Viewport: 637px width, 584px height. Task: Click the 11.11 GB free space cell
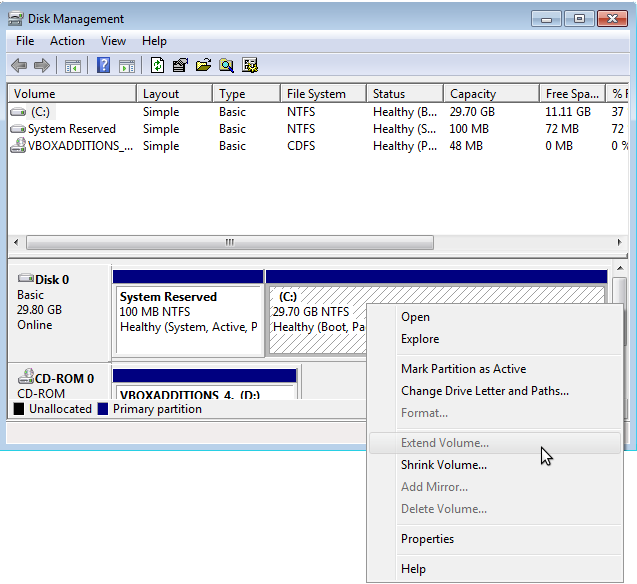[x=568, y=112]
